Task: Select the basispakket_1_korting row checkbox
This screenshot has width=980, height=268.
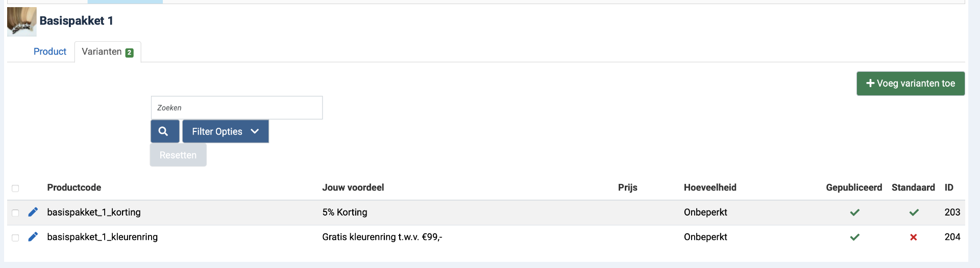Action: pyautogui.click(x=15, y=213)
